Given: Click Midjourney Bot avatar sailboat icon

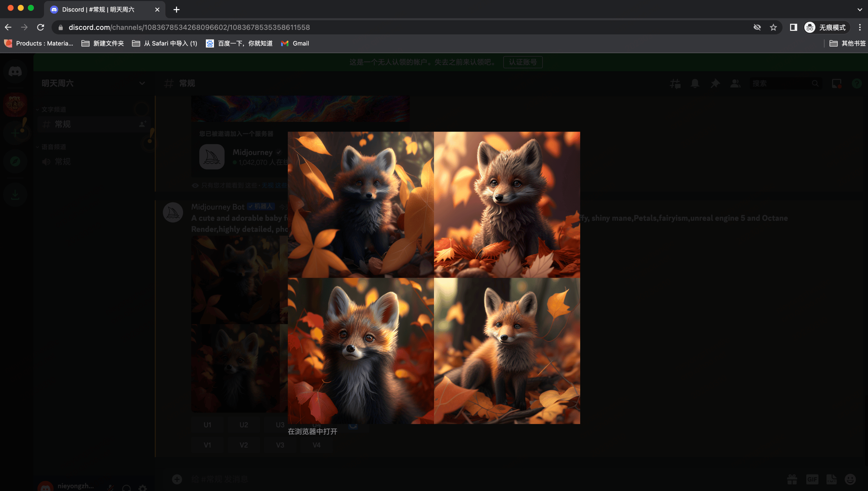Looking at the screenshot, I should tap(173, 212).
